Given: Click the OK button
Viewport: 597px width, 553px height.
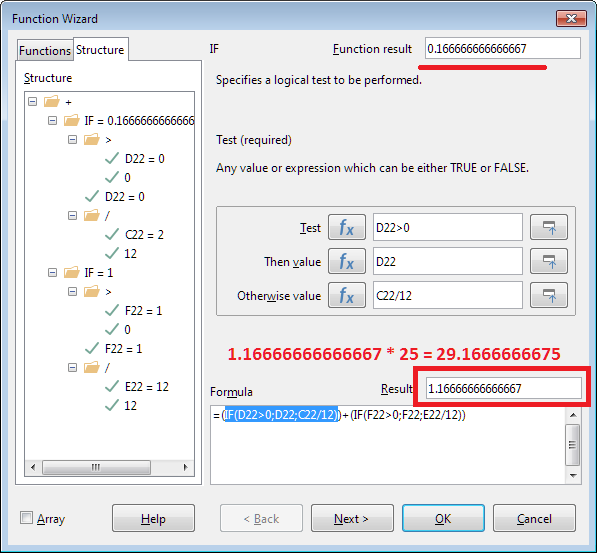Looking at the screenshot, I should tap(443, 518).
